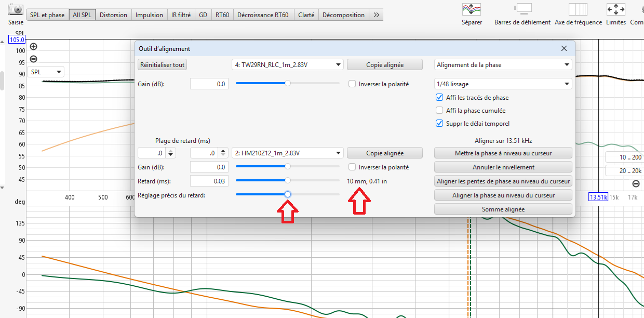Screen dimensions: 644x318
Task: Expand the Alignement de la phase dropdown
Action: 503,65
